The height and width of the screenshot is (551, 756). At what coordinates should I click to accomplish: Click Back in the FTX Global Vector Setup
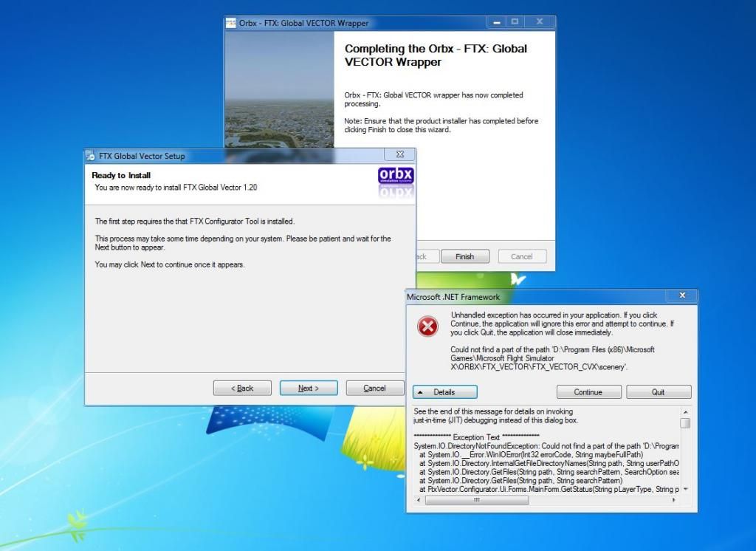[242, 387]
